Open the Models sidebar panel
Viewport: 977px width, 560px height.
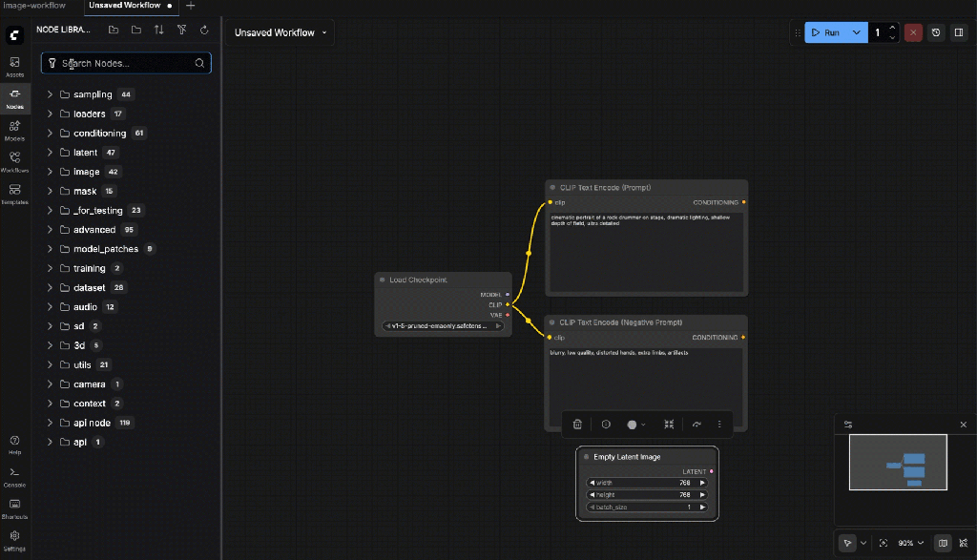14,130
